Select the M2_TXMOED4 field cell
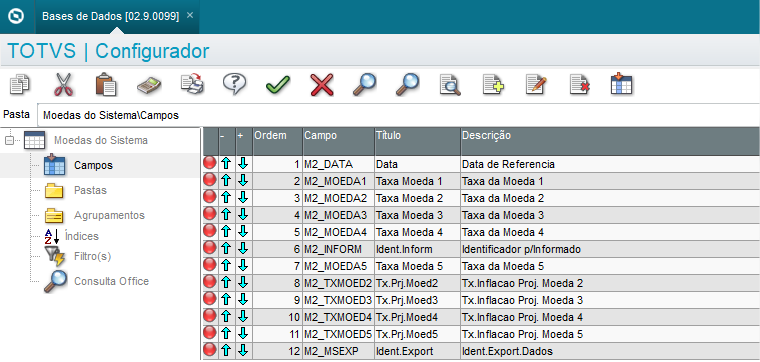Screen dimensions: 760x362 (338, 317)
